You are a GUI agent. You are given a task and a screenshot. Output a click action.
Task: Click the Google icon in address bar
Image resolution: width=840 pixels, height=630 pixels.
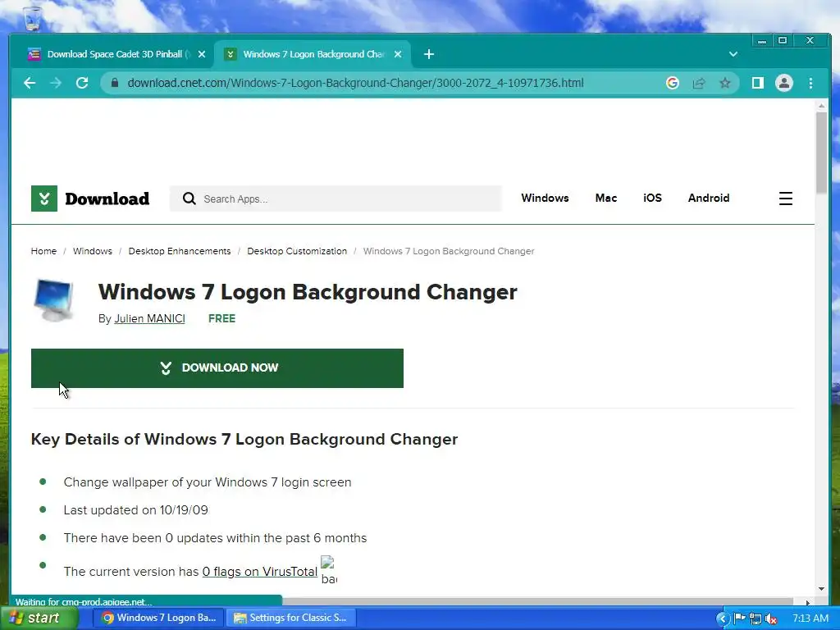click(673, 83)
